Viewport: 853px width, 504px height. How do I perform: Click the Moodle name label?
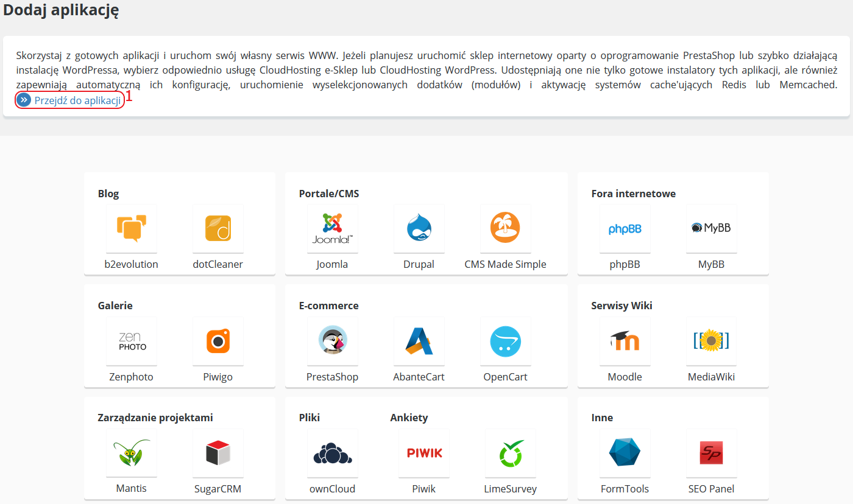625,377
